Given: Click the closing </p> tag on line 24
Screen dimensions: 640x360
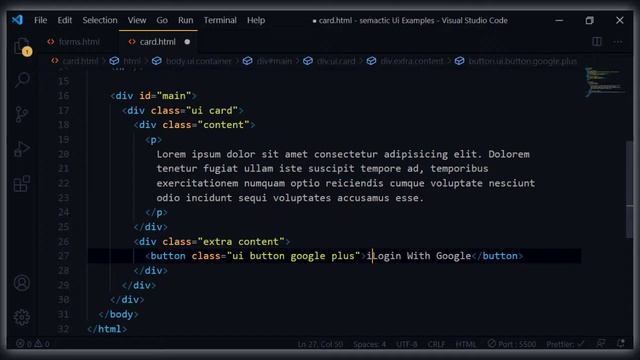Looking at the screenshot, I should 156,212.
